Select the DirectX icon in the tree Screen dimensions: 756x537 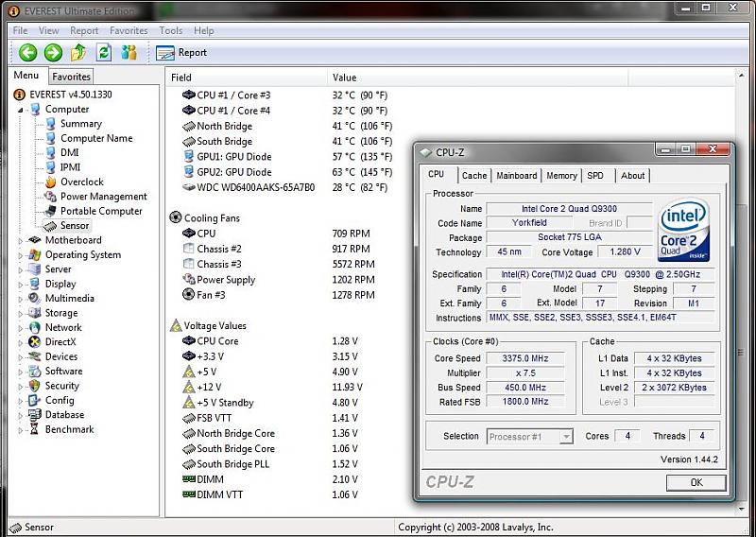click(35, 342)
